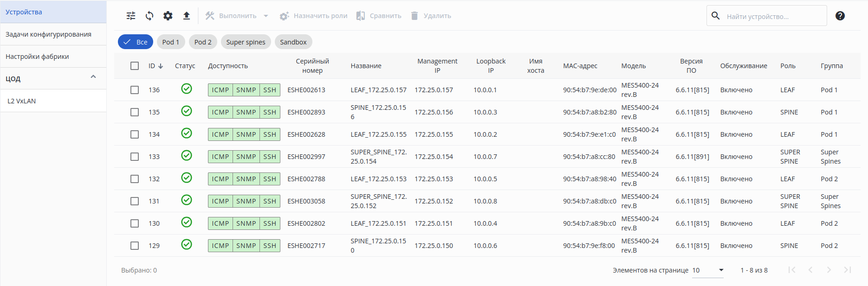Tick the checkbox for device 129

point(135,246)
